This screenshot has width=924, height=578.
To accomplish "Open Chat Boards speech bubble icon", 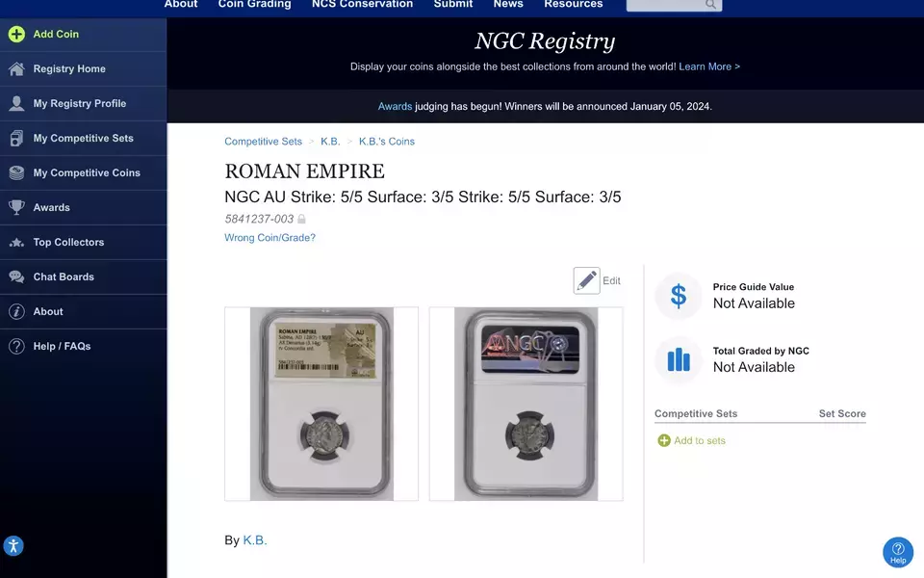I will [16, 276].
